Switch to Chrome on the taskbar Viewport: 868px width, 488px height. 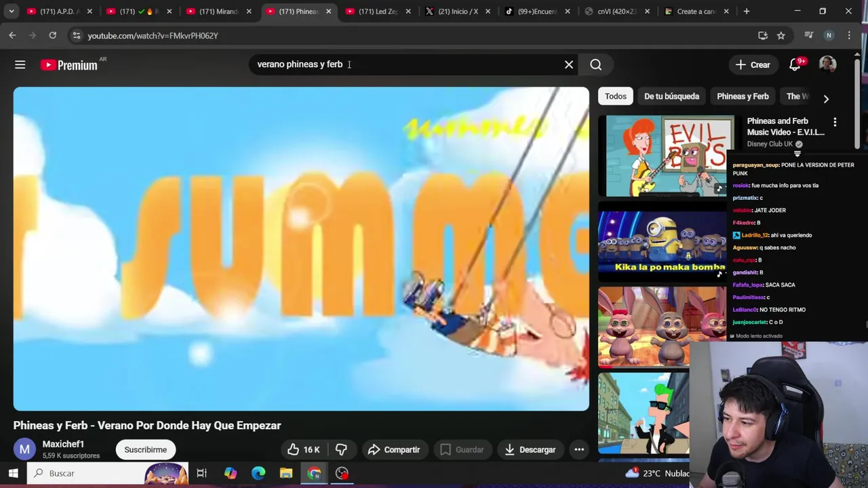314,473
